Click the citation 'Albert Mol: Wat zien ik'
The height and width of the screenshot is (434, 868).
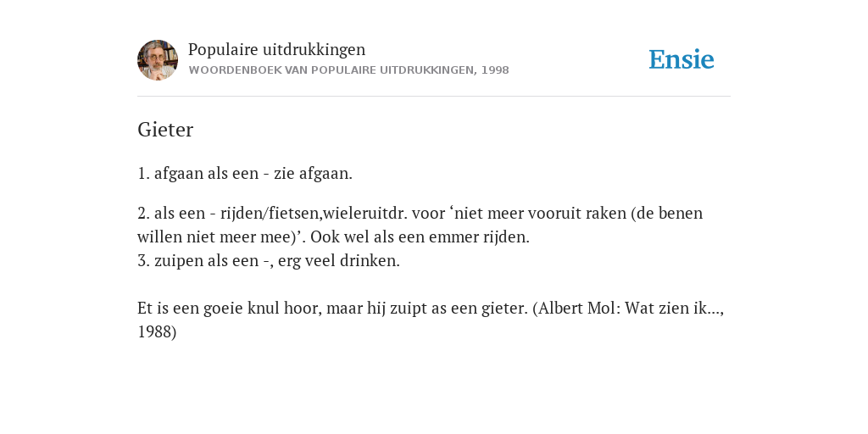click(628, 309)
